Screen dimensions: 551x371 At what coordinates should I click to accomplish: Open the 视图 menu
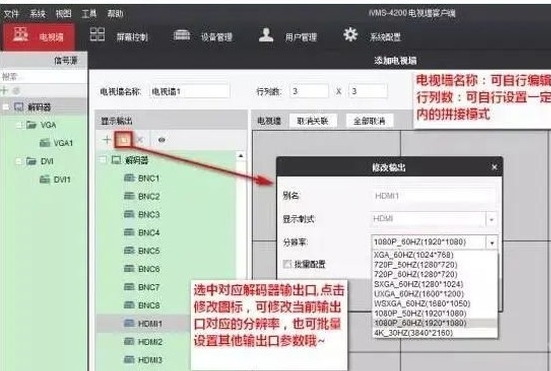63,14
